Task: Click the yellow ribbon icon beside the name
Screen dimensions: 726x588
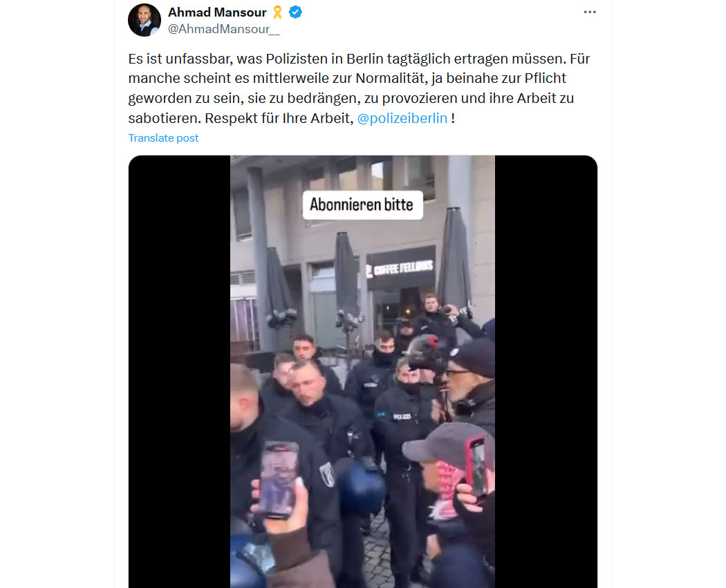Action: [277, 12]
